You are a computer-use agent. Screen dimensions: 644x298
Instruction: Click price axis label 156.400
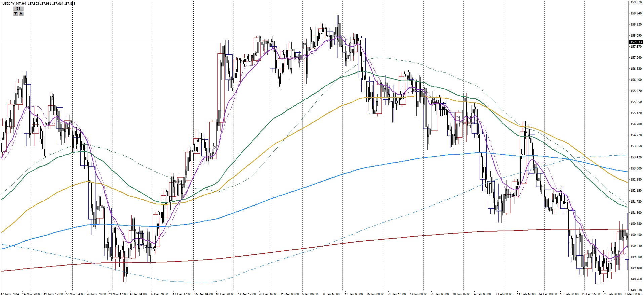tap(636, 80)
